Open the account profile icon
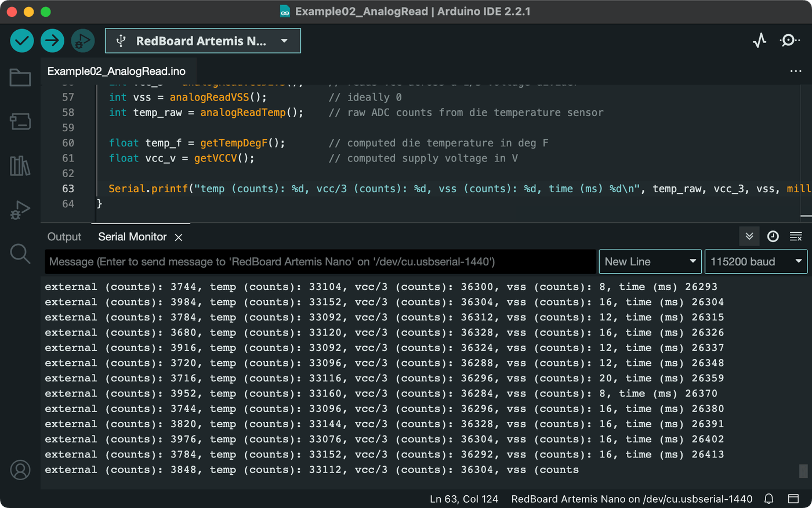This screenshot has height=508, width=812. pos(20,470)
